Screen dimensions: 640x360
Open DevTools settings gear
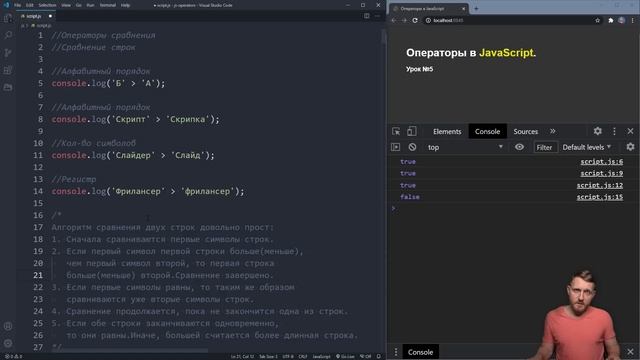tap(598, 131)
